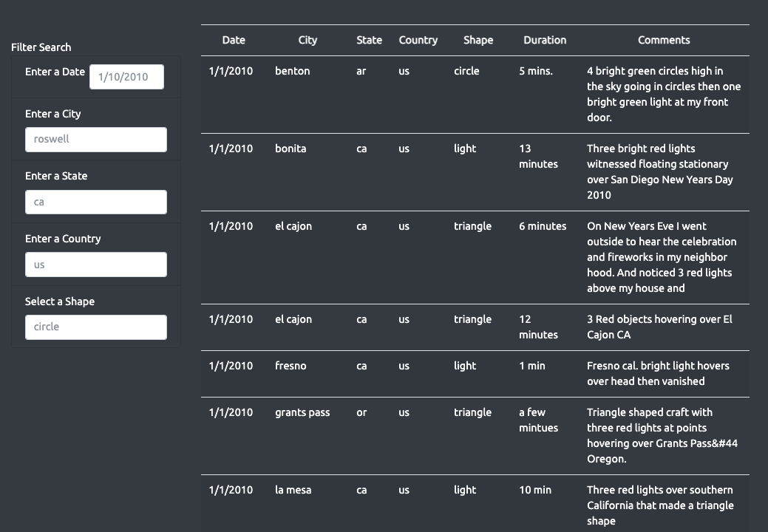
Task: Click the Date column header
Action: (x=234, y=40)
